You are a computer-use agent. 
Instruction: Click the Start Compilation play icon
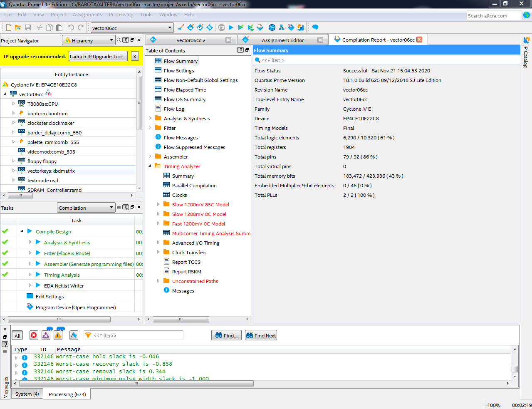coord(231,28)
